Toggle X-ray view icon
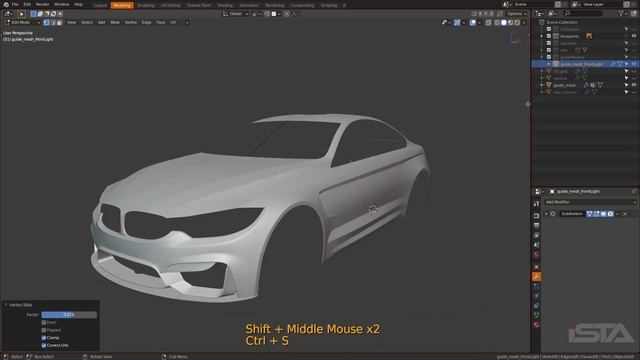640x360 pixels. tap(489, 23)
